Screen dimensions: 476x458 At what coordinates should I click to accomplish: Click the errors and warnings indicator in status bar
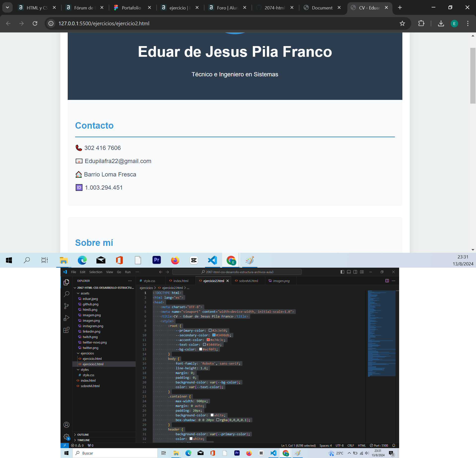point(77,445)
